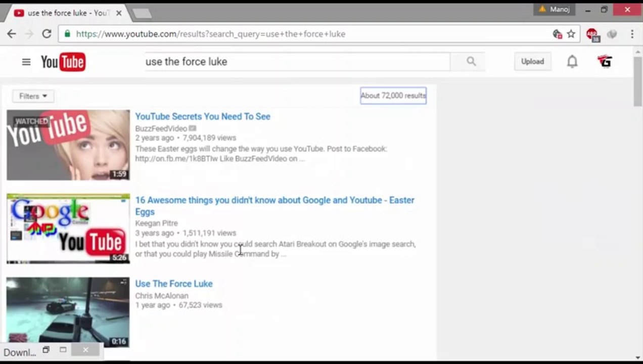Click the browser back arrow
Screen dimensions: 643x364
[x=12, y=34]
